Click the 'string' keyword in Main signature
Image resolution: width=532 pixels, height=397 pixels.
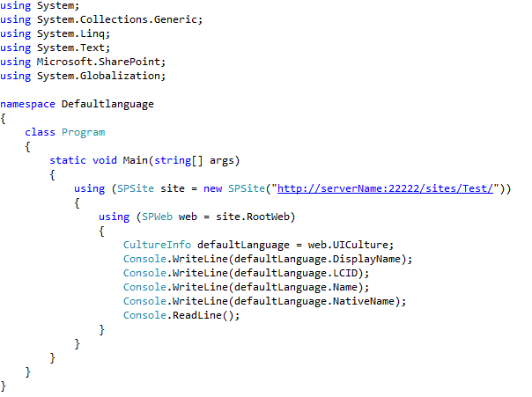(173, 160)
